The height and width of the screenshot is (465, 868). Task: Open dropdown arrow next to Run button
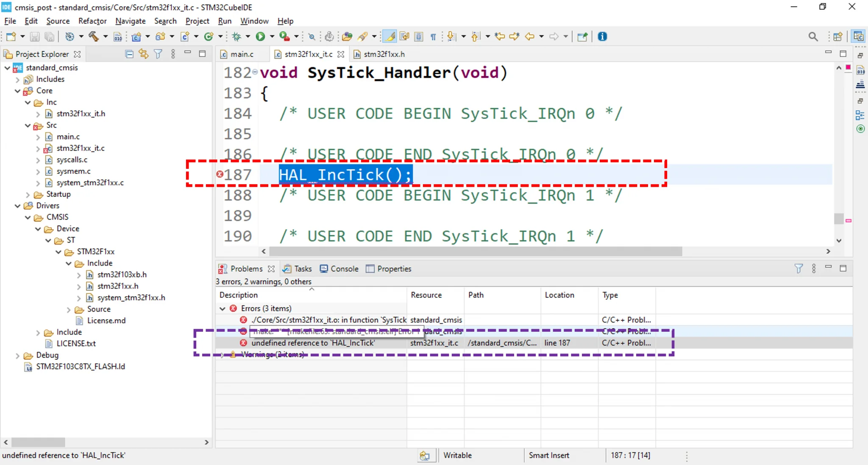[x=272, y=36]
